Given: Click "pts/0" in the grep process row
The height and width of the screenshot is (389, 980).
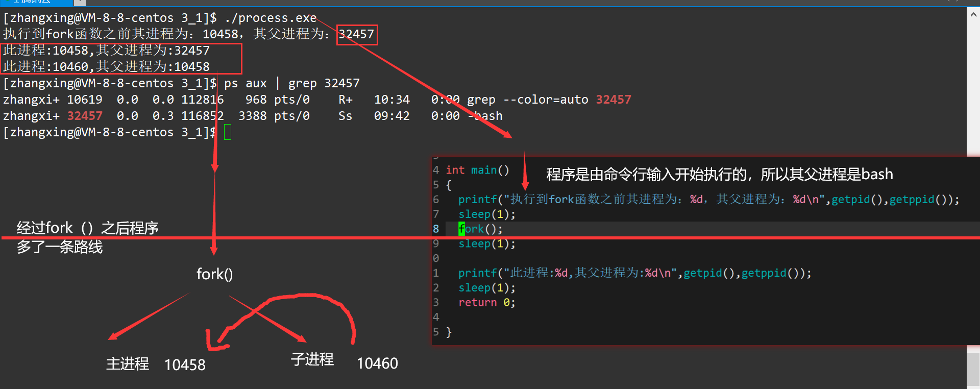Looking at the screenshot, I should point(292,100).
